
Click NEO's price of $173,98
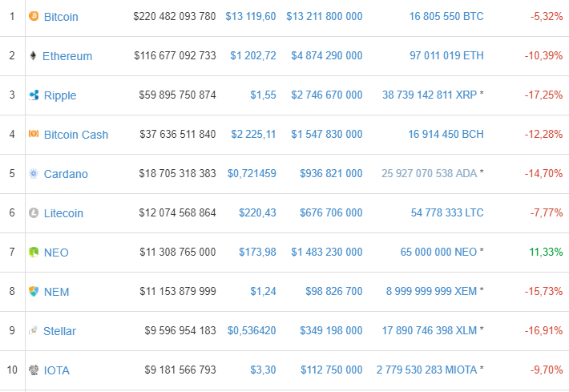(x=257, y=253)
